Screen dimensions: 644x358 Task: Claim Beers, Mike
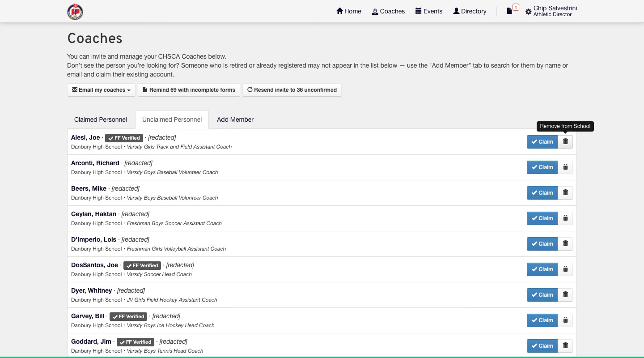pos(542,193)
